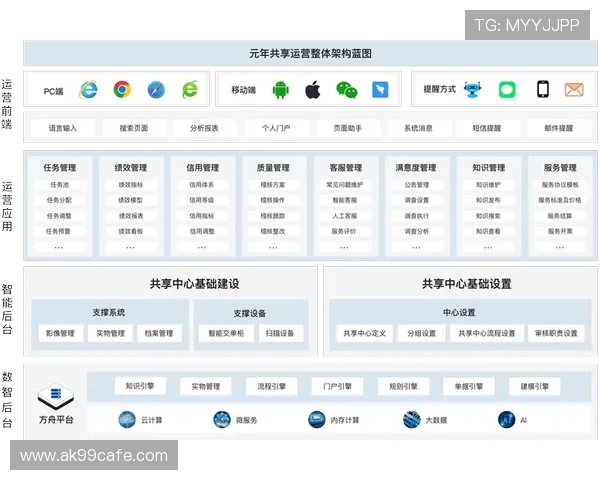Screen dimensions: 600x480
Task: Click the 方舟平台 platform icon
Action: 56,397
